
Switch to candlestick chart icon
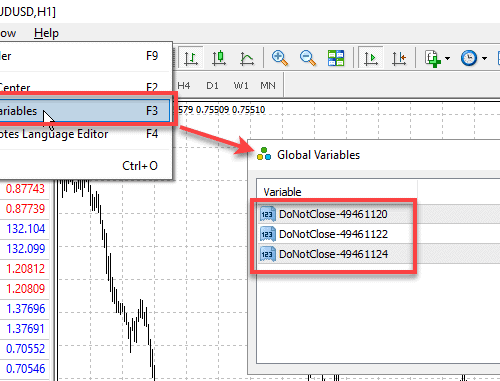pos(219,58)
